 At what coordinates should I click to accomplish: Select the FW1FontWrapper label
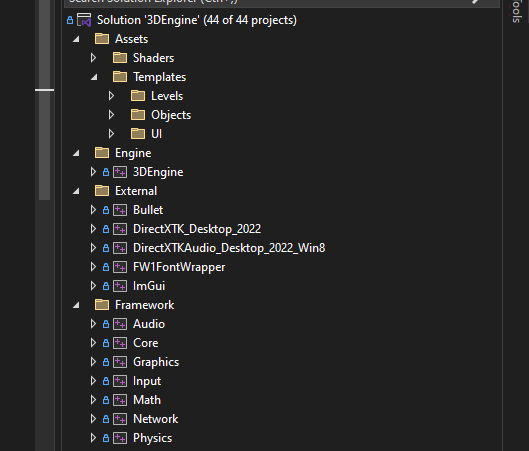tap(179, 267)
